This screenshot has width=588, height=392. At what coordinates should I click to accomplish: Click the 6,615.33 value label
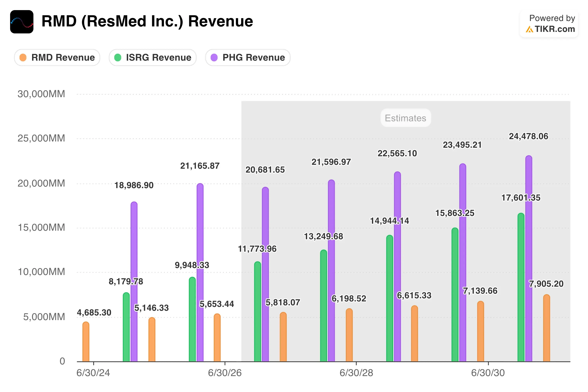(414, 295)
